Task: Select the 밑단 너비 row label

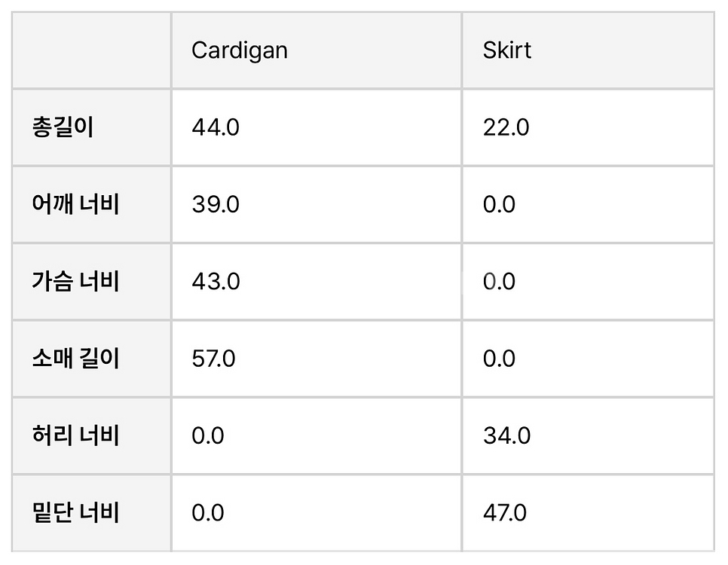Action: point(75,512)
